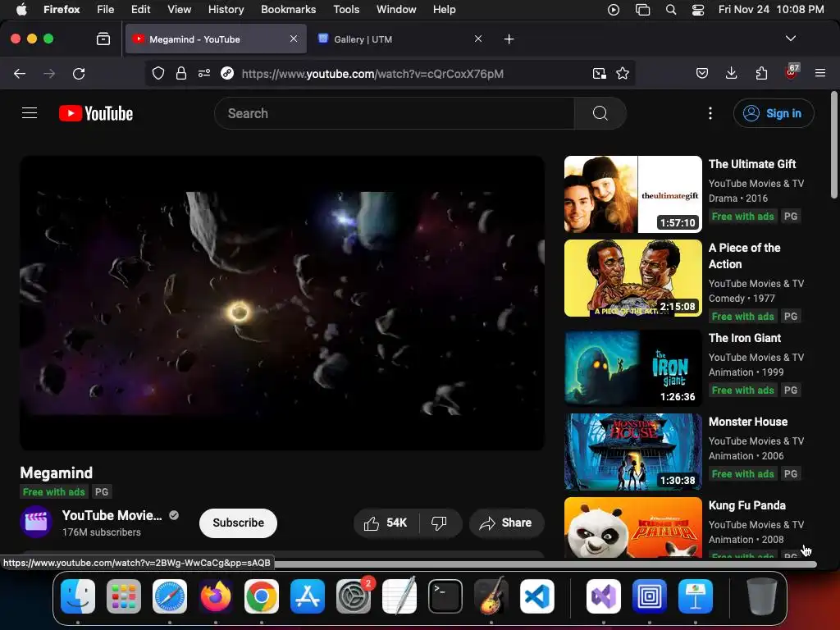This screenshot has width=840, height=630.
Task: Open YouTube settings three-dot menu
Action: point(710,113)
